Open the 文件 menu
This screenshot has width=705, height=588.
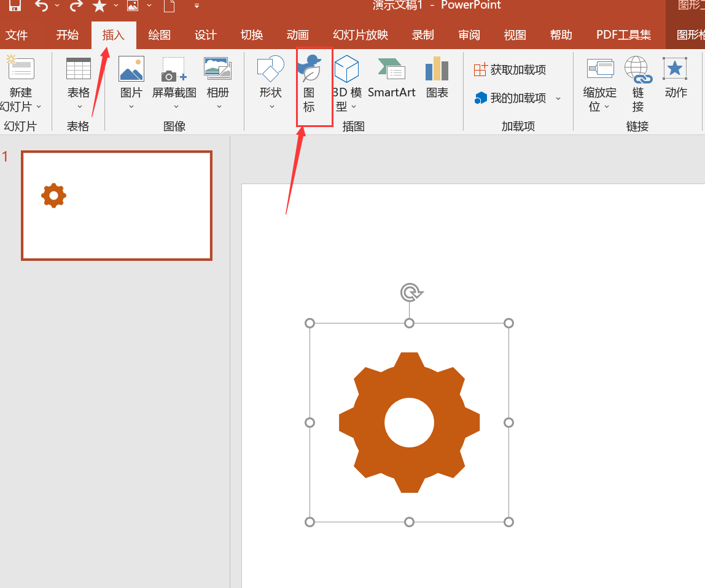tap(17, 35)
